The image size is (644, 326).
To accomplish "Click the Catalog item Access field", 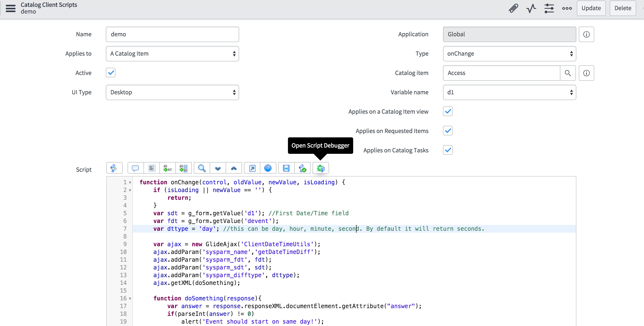I will (501, 73).
